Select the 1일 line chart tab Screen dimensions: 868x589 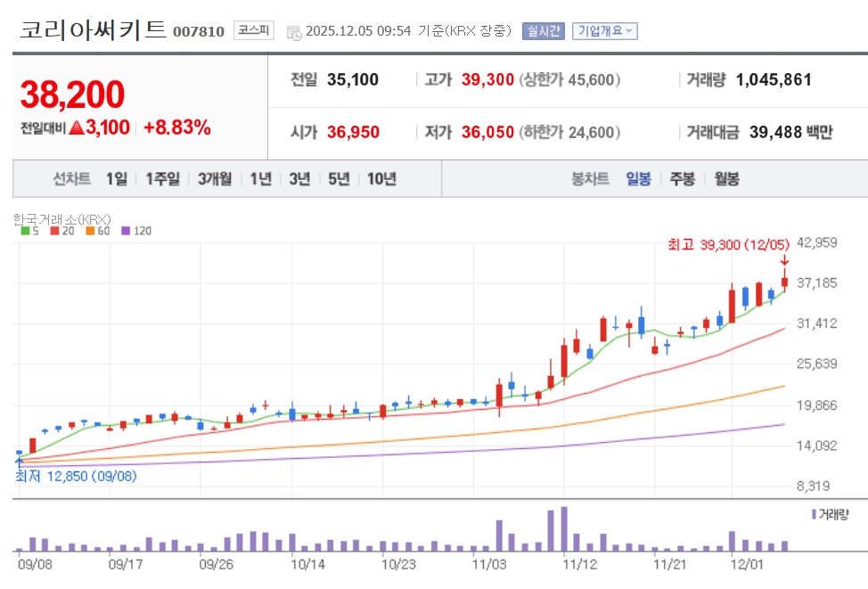click(117, 179)
